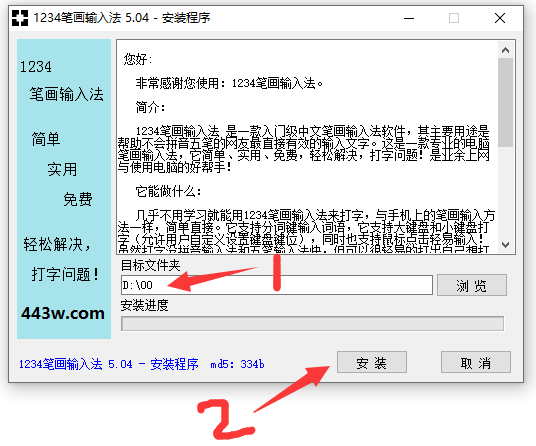Click the scrollbar thumb in the description box
This screenshot has height=446, width=536.
click(505, 102)
